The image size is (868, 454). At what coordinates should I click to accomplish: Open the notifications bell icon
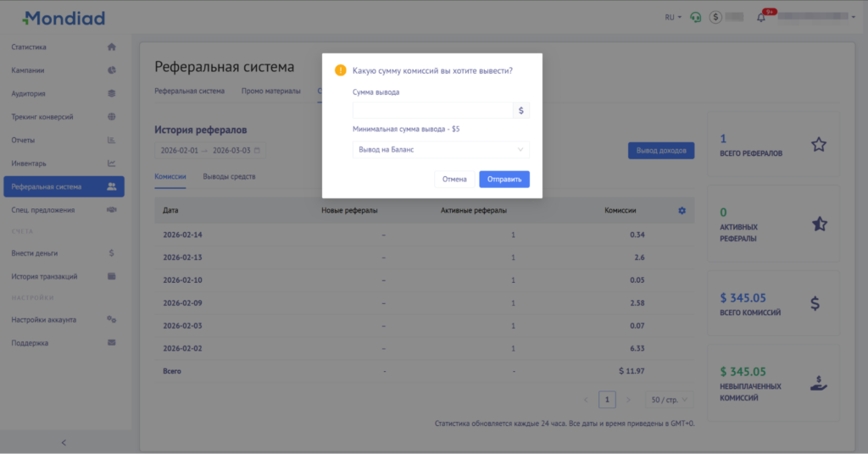(x=760, y=17)
